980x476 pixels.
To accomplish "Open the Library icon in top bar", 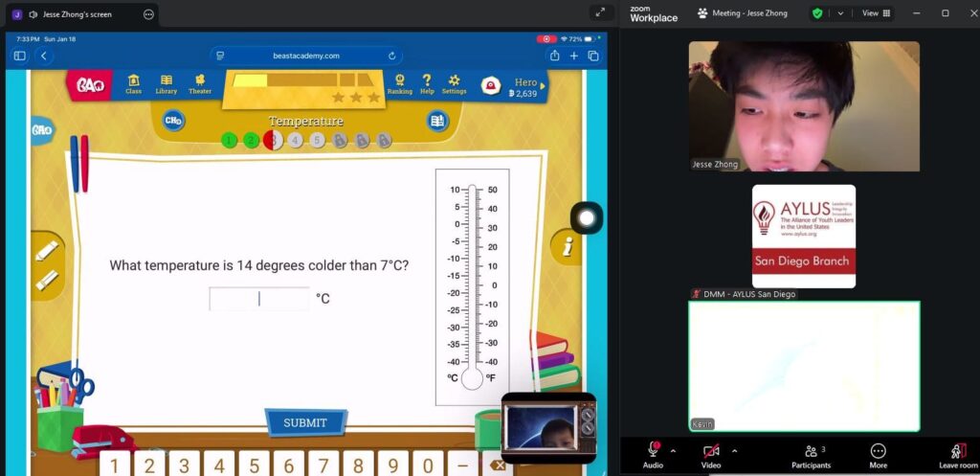I will pyautogui.click(x=167, y=84).
